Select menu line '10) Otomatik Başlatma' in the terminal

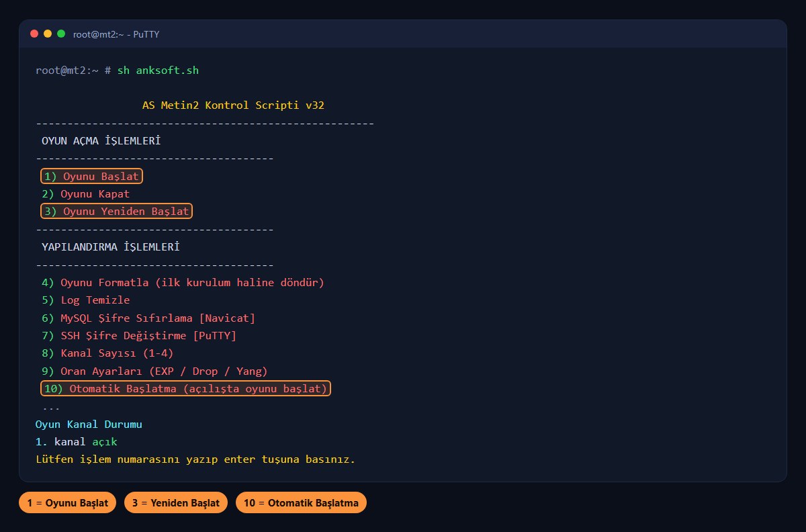click(x=185, y=389)
